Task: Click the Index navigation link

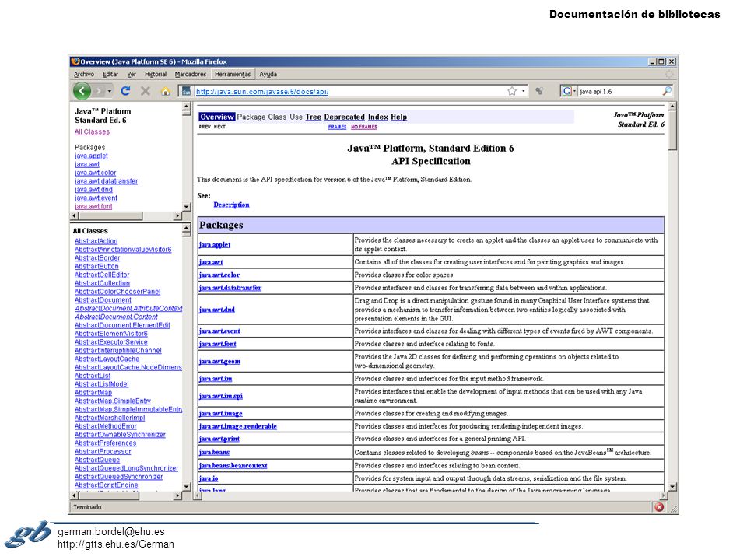Action: (378, 117)
